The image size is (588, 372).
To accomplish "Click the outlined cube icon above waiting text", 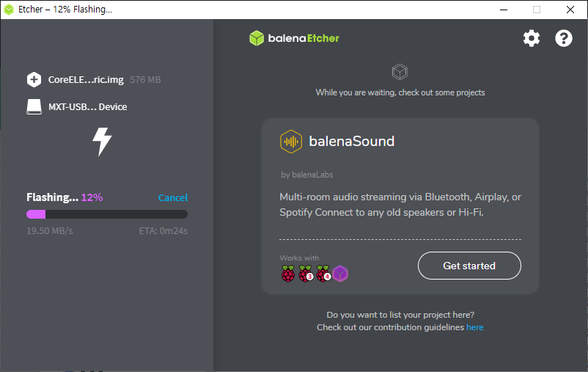I will 400,72.
